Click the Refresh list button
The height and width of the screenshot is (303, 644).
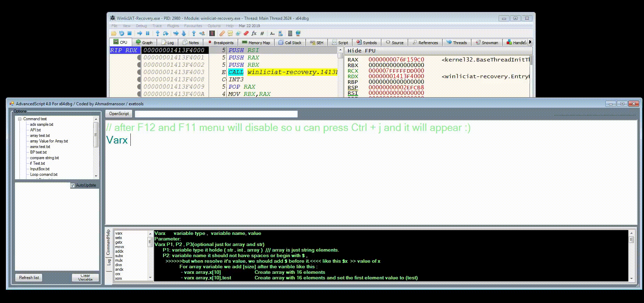(x=29, y=278)
